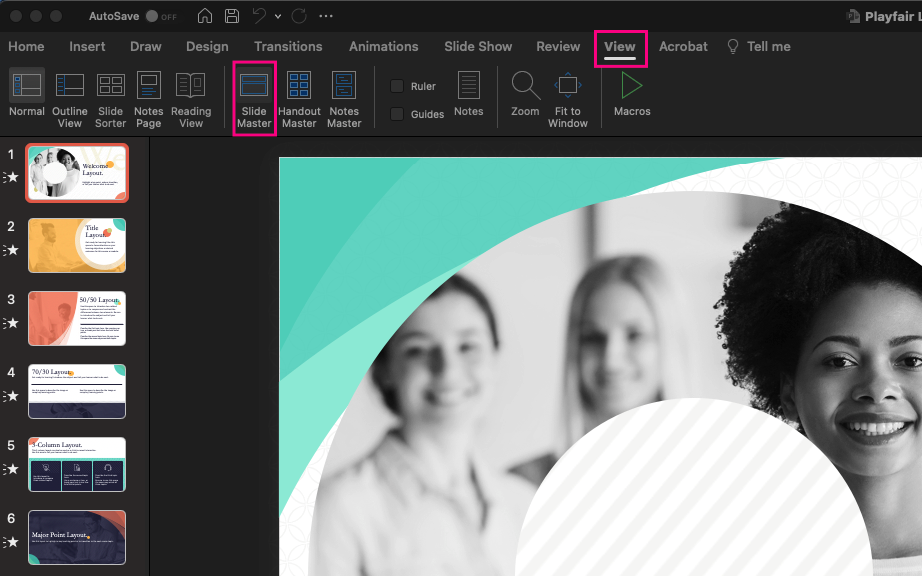Show the Notes pane

click(x=468, y=95)
